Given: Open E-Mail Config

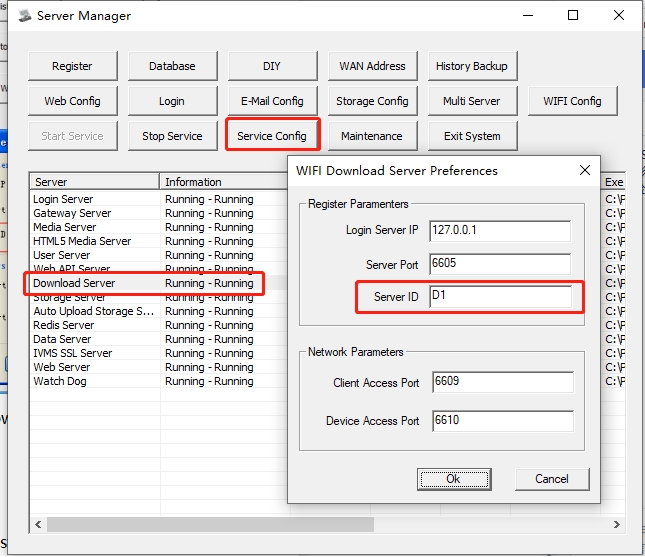Looking at the screenshot, I should coord(272,101).
